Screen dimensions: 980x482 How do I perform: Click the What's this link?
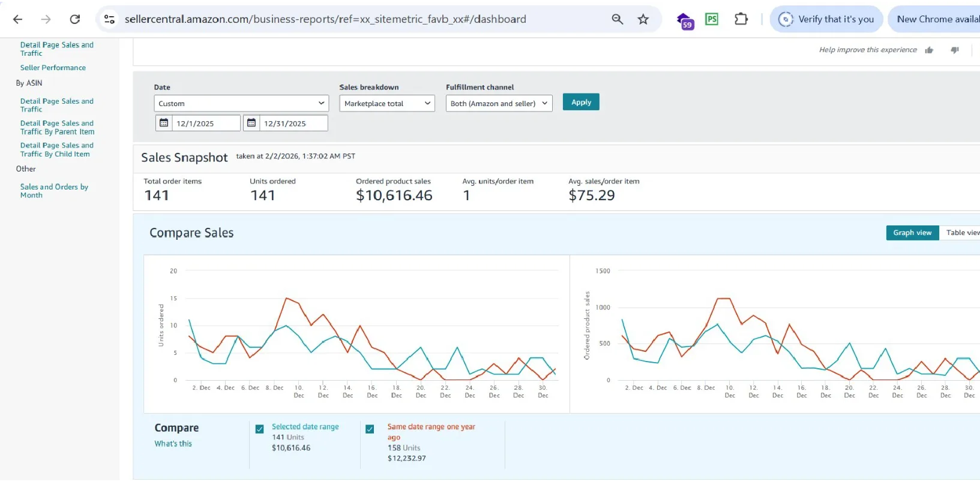(173, 444)
